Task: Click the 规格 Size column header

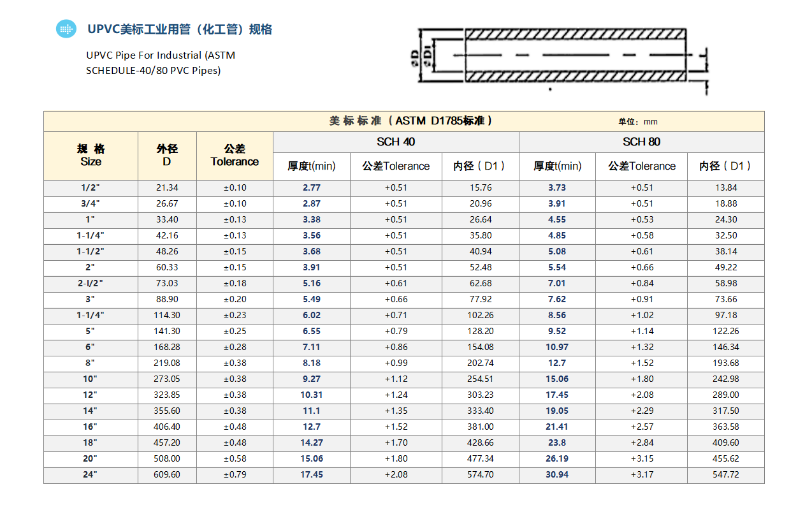Action: (x=91, y=156)
